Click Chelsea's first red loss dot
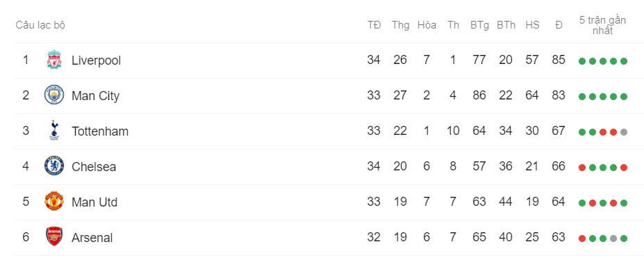The image size is (644, 258). pos(582,168)
